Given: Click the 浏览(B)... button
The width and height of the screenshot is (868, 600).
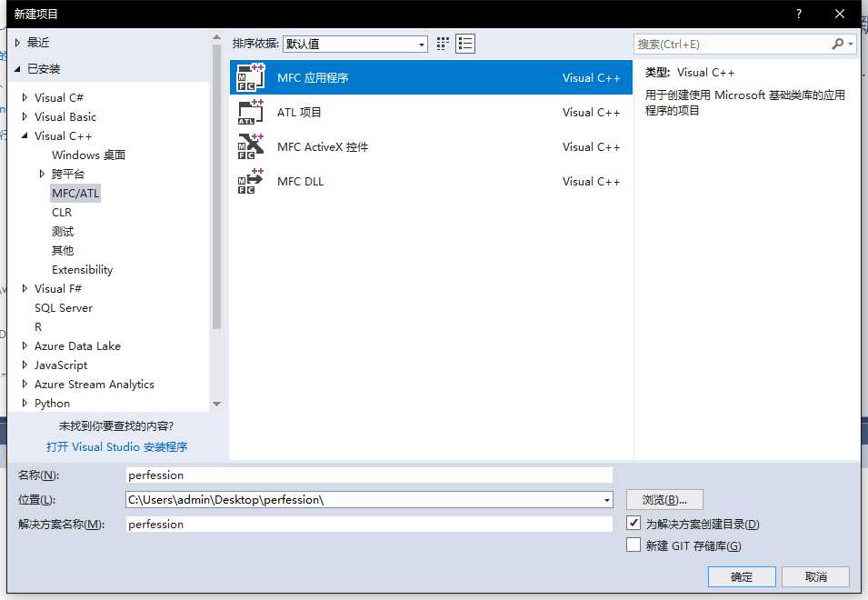Looking at the screenshot, I should [x=664, y=500].
